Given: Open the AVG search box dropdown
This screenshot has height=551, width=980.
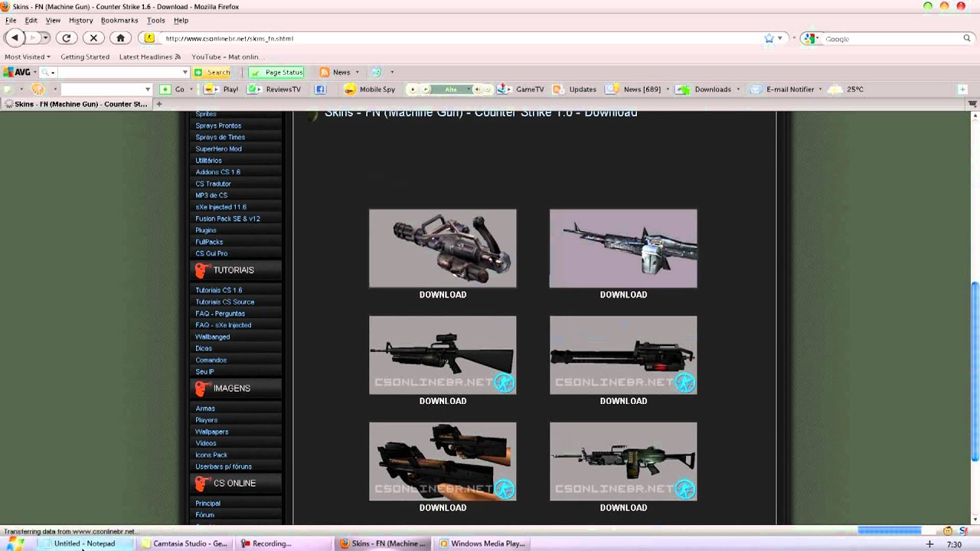Looking at the screenshot, I should pyautogui.click(x=185, y=72).
